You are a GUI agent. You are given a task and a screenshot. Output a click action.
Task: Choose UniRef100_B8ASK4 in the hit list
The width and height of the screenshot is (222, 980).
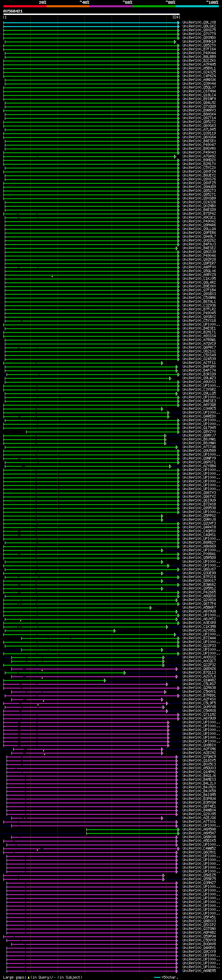[199, 114]
